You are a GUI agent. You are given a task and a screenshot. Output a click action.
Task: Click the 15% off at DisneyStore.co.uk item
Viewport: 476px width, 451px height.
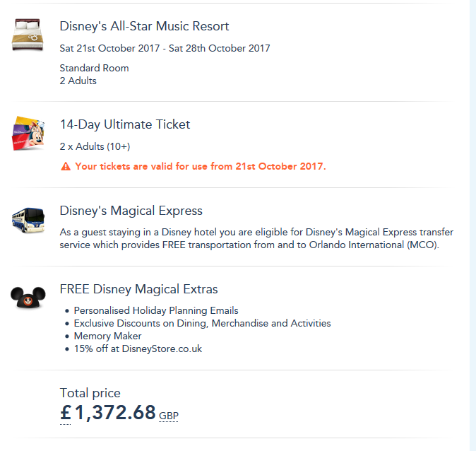[138, 349]
